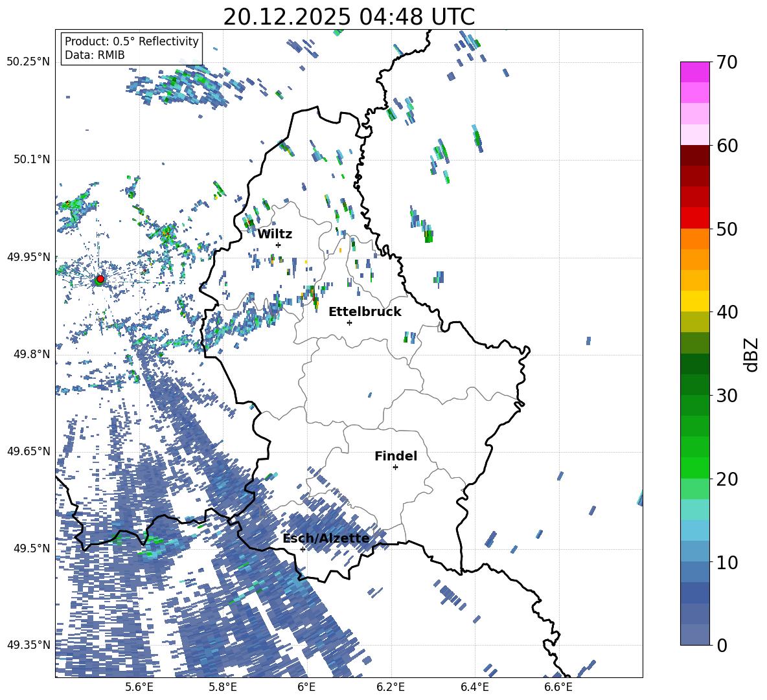Screen dimensions: 767x700
Task: Click the 50.1°N latitude tick label
Action: (32, 159)
